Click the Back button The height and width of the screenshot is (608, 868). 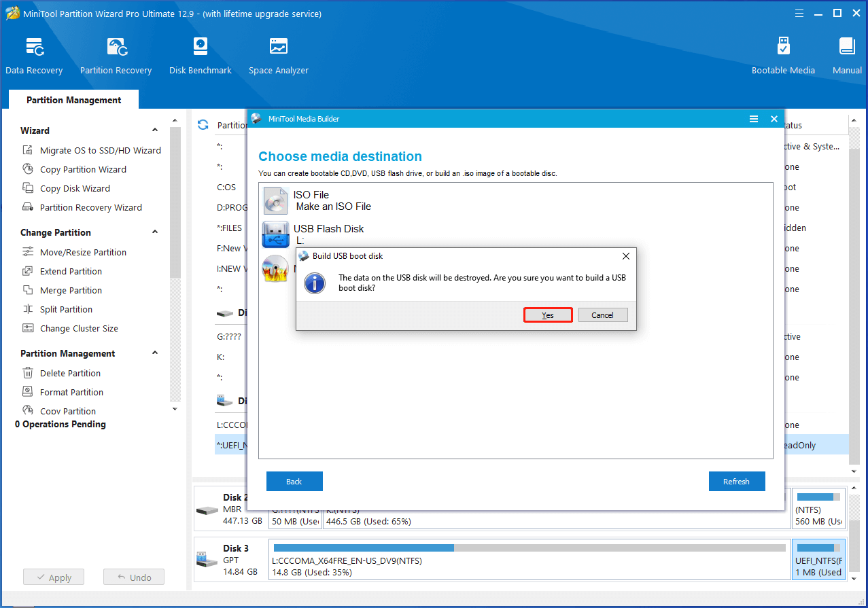coord(294,481)
